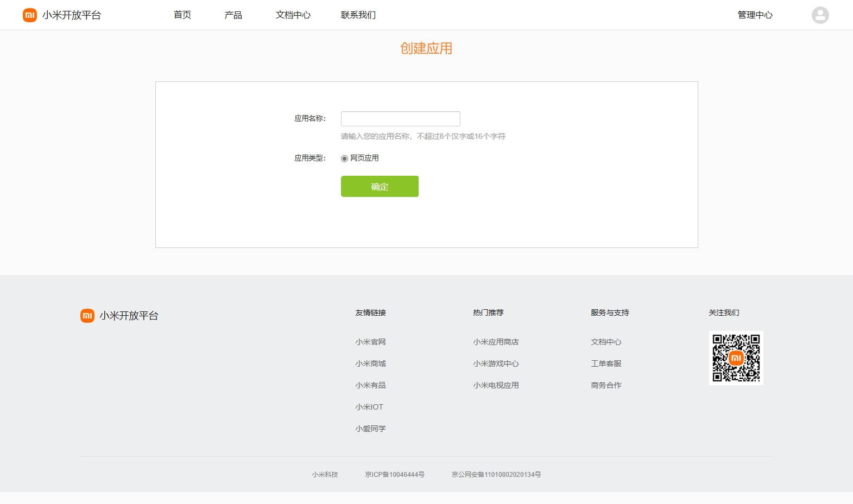Image resolution: width=853 pixels, height=504 pixels.
Task: Click the Xiaomi logo icon in header
Action: click(29, 15)
